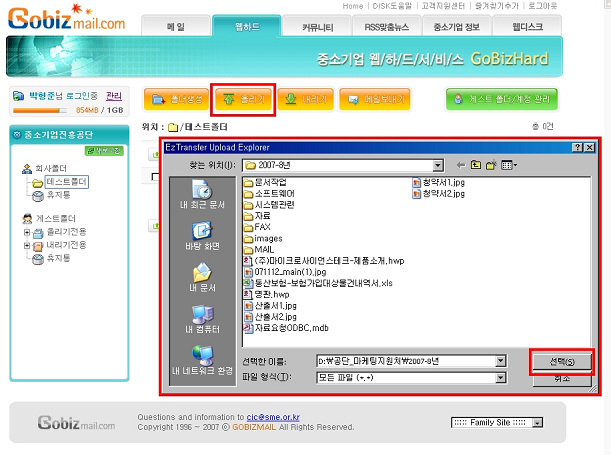Select 휴지통 under 게스트폴더

point(58,258)
